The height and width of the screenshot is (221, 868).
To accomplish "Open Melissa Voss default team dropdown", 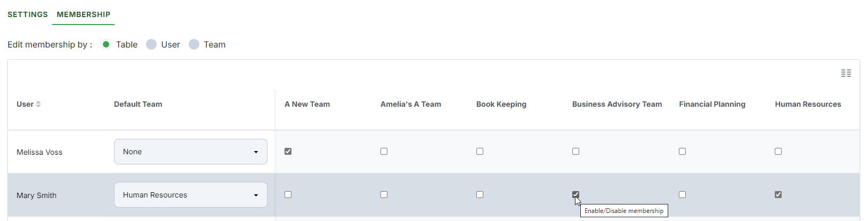I will [190, 152].
